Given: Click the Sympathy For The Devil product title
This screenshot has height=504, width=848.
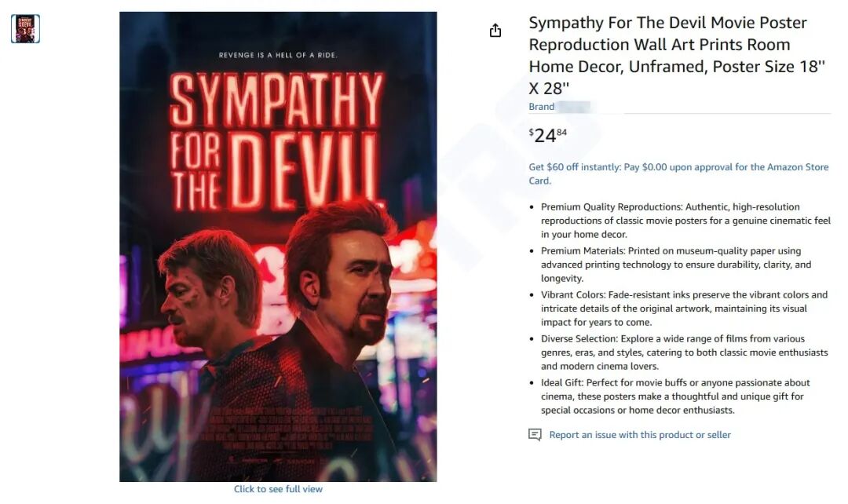Looking at the screenshot, I should coord(677,55).
